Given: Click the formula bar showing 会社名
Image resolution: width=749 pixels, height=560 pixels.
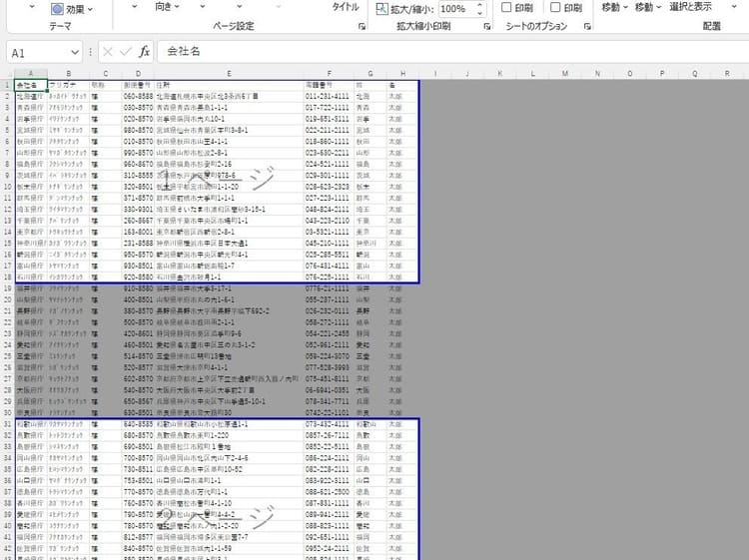Looking at the screenshot, I should 452,52.
